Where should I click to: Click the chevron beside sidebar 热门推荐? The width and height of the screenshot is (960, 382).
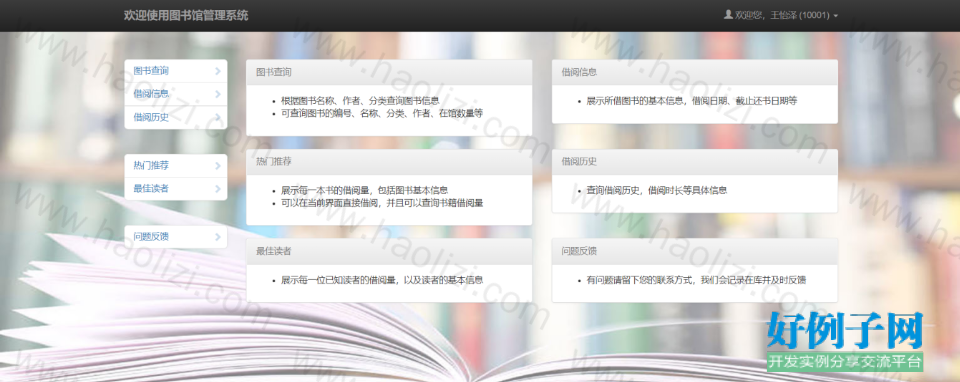[x=218, y=165]
